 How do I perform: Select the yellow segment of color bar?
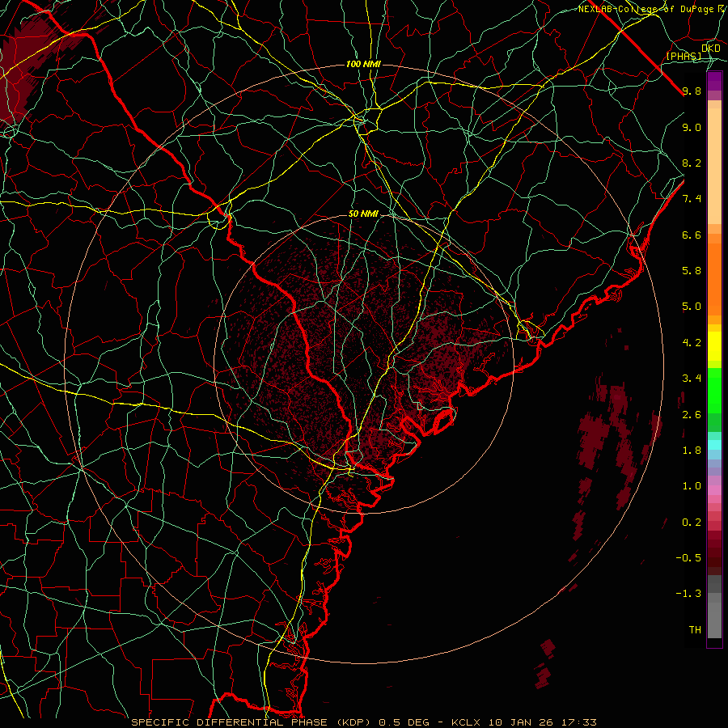714,346
